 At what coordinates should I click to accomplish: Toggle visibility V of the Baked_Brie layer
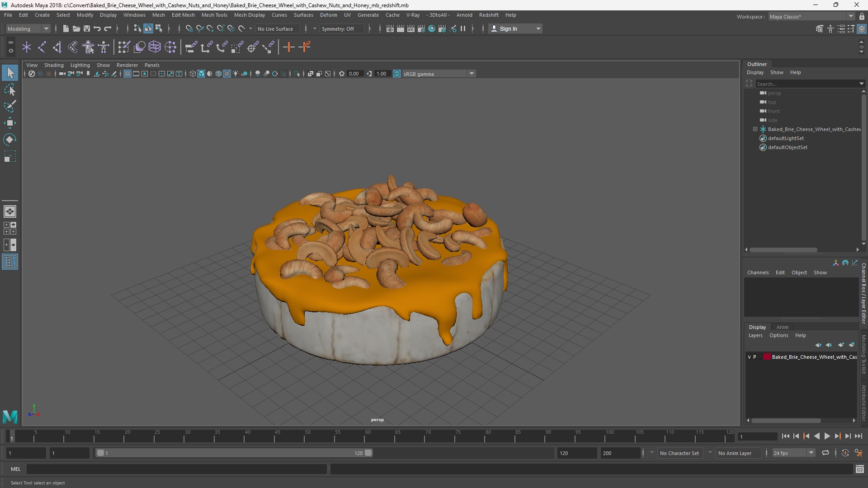pos(749,357)
